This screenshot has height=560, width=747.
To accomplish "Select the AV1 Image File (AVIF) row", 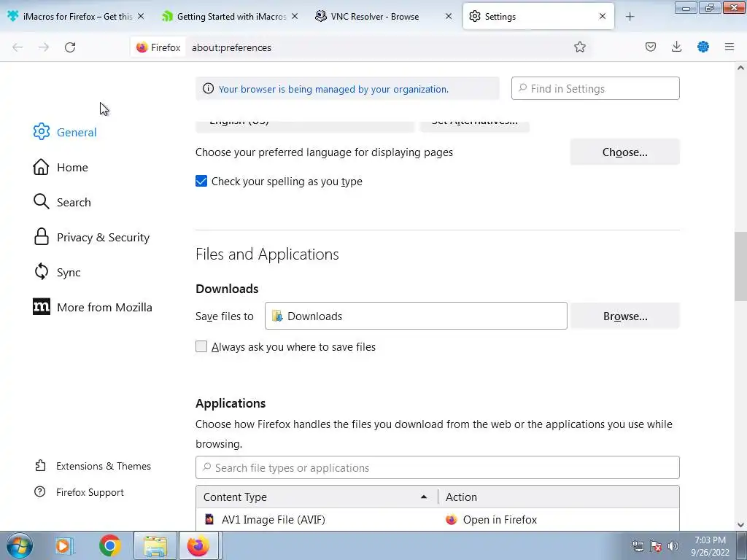I will pos(438,519).
